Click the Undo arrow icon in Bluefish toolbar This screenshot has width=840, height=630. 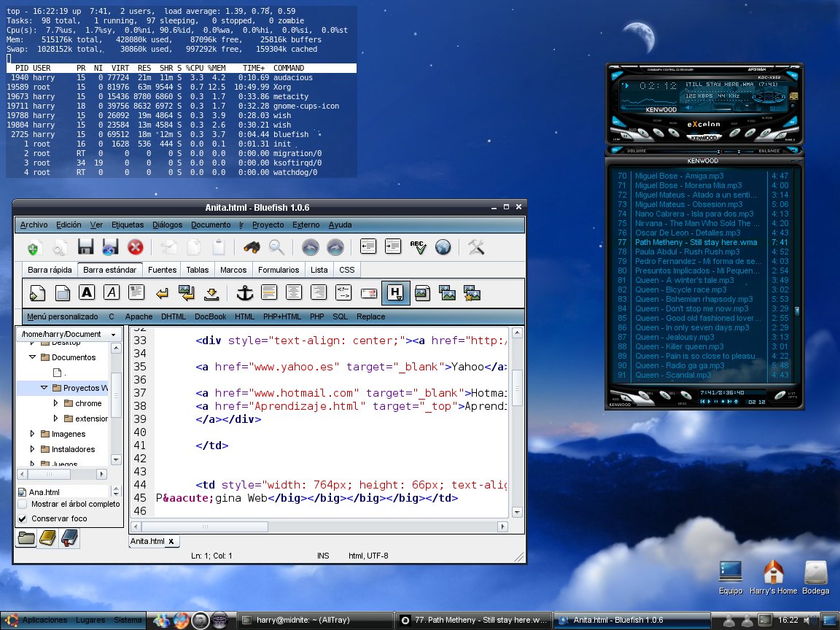[310, 247]
